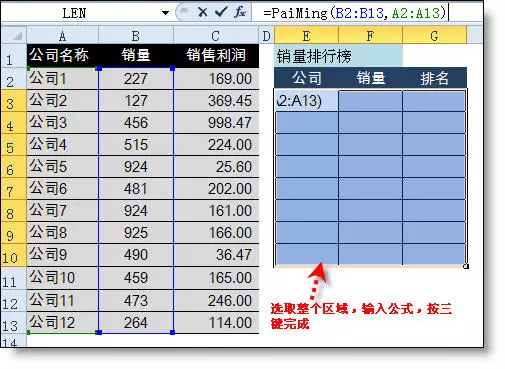Click cell containing 公司1
Screen dimensions: 505x369
(62, 79)
